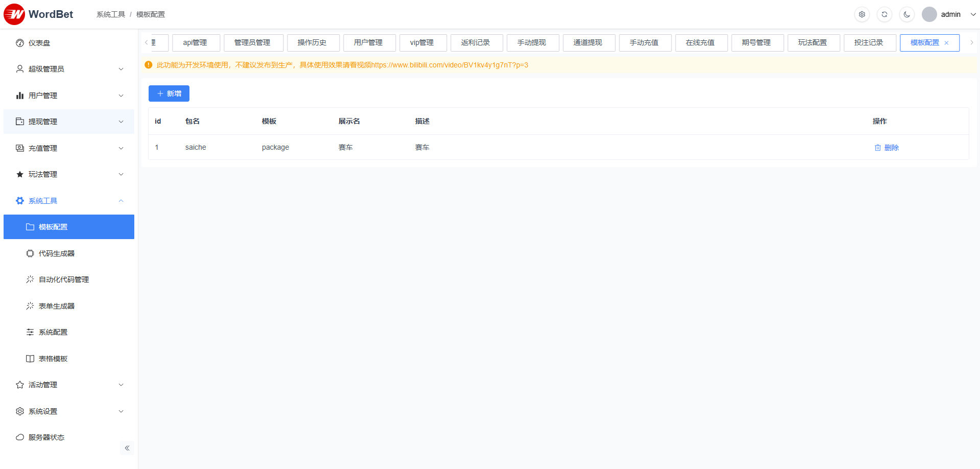Click 系统工具 in the breadcrumb
The width and height of the screenshot is (980, 469).
coord(110,14)
